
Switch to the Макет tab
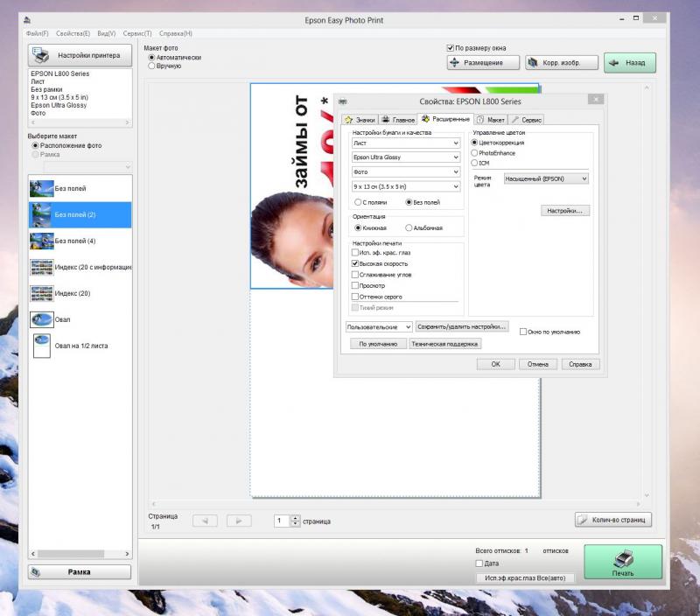pyautogui.click(x=491, y=120)
